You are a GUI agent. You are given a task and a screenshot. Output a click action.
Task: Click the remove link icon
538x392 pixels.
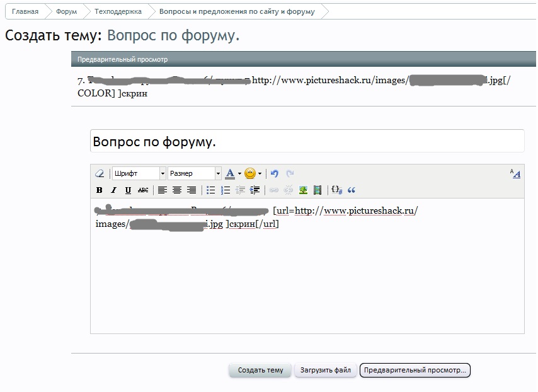[289, 190]
